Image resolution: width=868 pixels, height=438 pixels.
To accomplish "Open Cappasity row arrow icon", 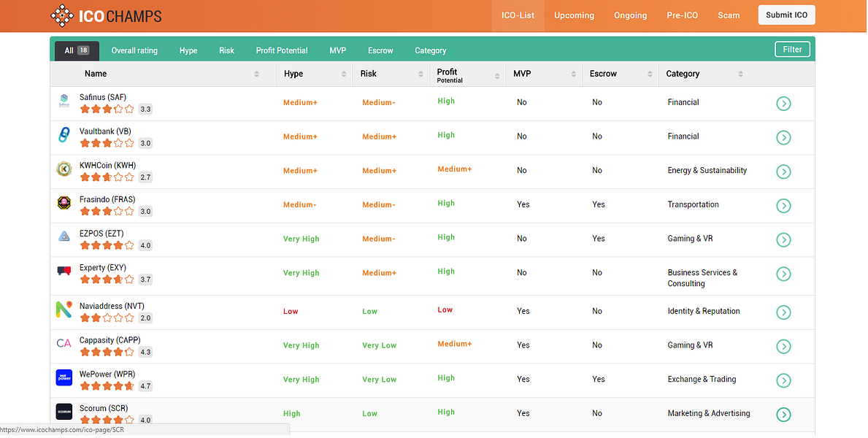I will pos(783,347).
